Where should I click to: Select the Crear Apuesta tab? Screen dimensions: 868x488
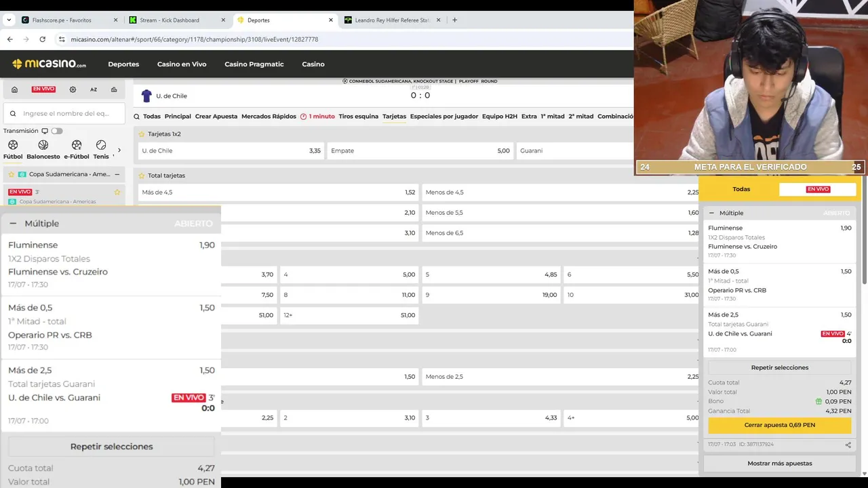pos(216,117)
